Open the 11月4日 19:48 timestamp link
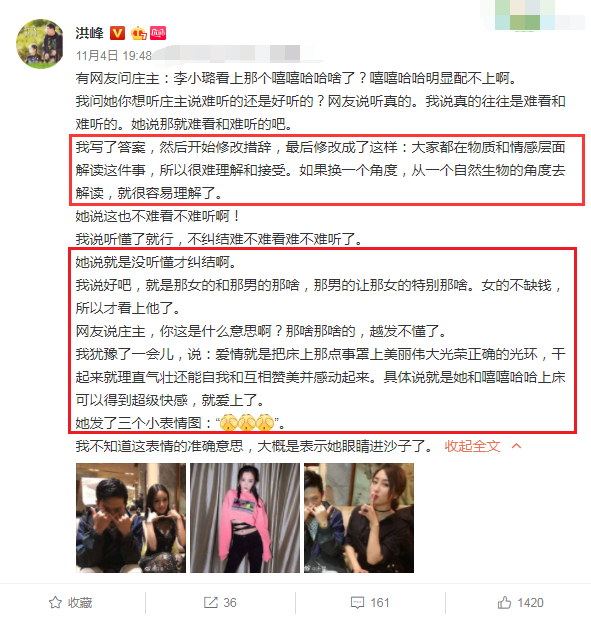The width and height of the screenshot is (591, 621). 114,55
